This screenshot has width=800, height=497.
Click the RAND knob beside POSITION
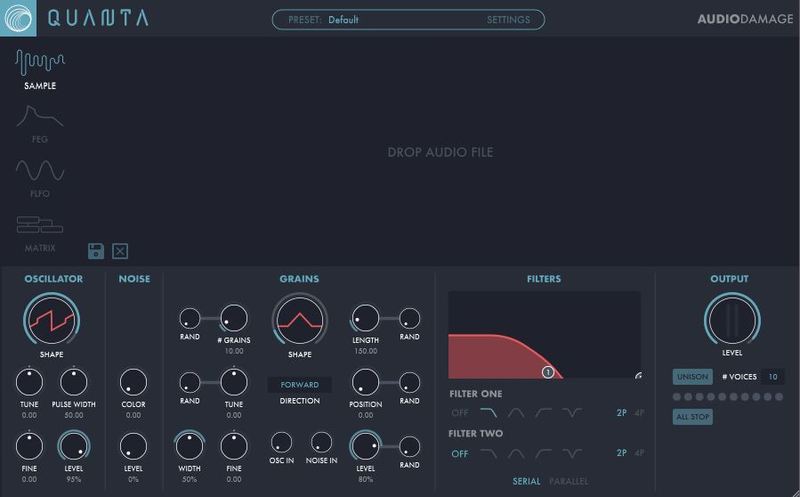point(409,382)
